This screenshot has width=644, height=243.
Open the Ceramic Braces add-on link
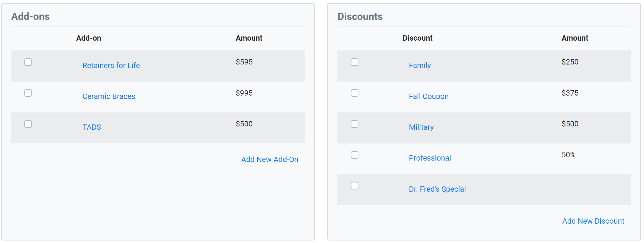point(109,96)
